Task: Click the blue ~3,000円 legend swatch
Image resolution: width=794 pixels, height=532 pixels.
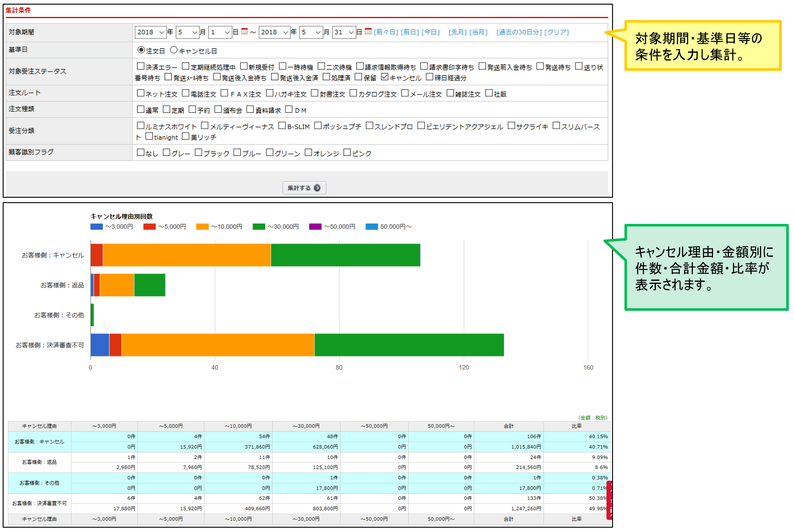Action: click(96, 227)
